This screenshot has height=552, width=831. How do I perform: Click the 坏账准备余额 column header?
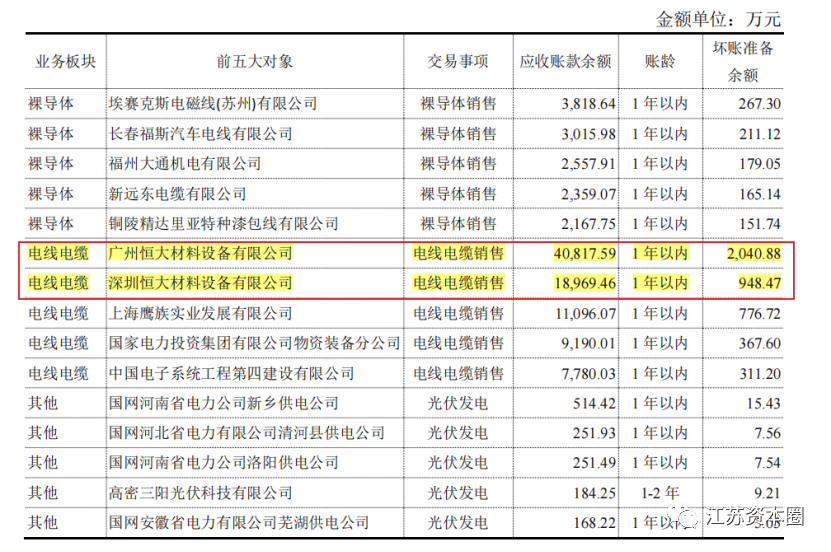pos(743,61)
